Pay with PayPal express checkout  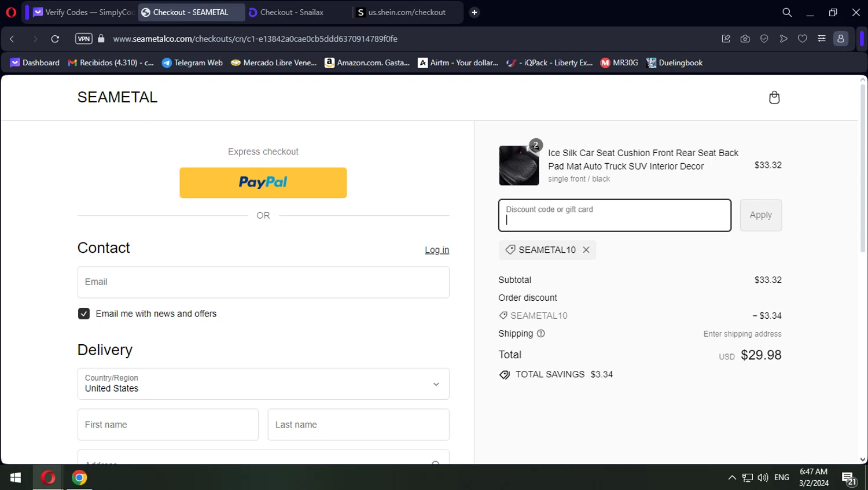click(x=263, y=183)
